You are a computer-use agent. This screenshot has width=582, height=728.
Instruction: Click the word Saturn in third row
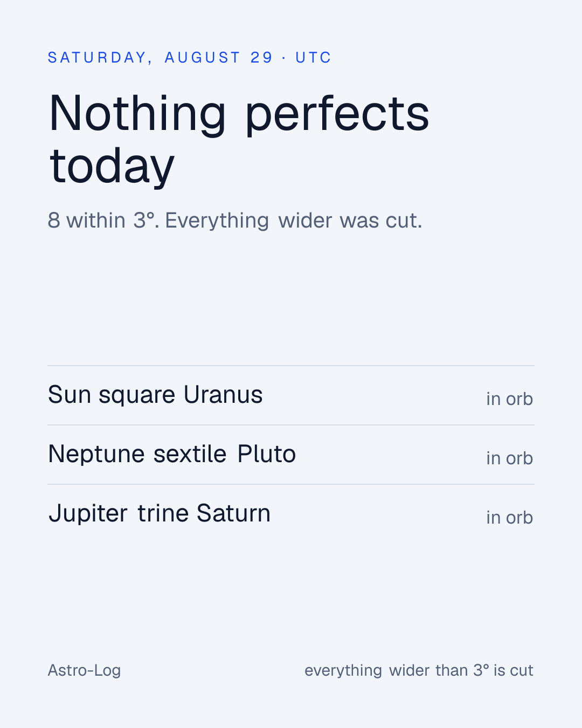click(x=233, y=513)
